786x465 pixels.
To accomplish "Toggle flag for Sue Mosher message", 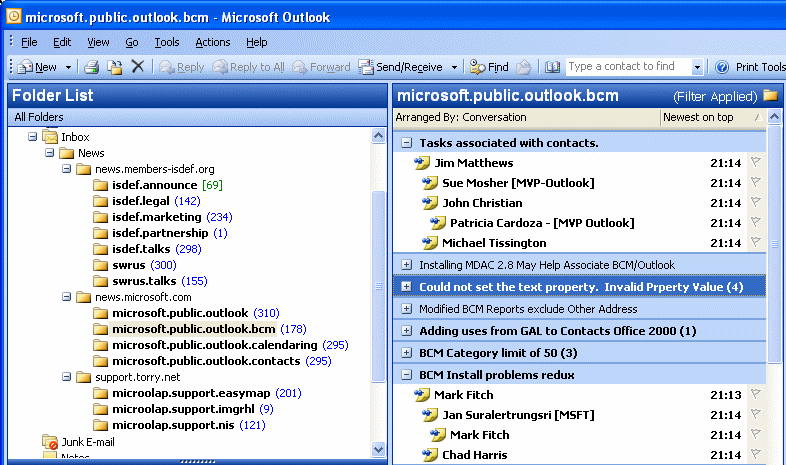I will [756, 183].
